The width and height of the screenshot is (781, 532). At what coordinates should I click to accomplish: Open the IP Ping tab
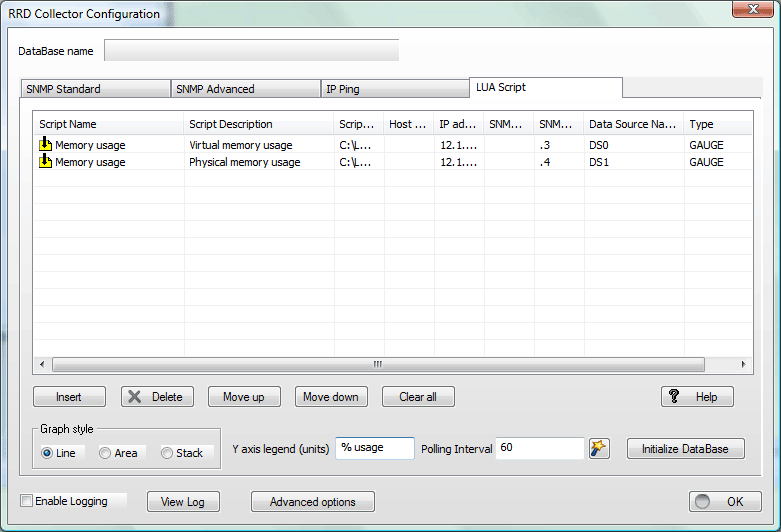pos(395,89)
